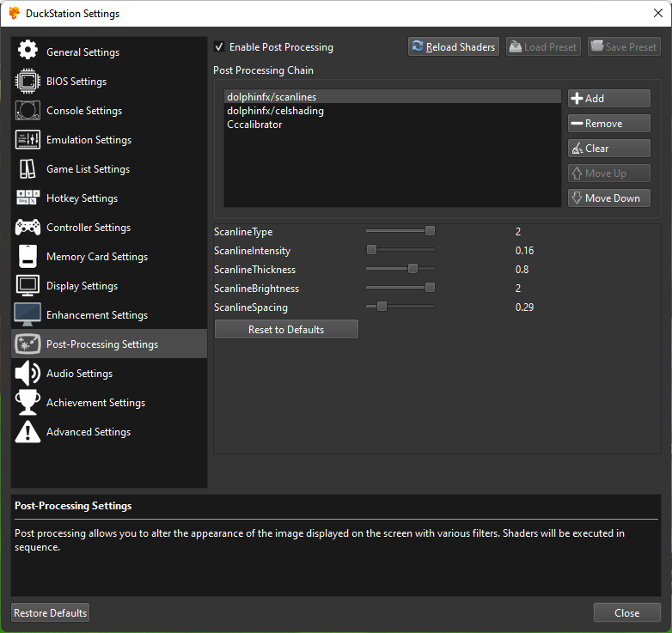Viewport: 672px width, 633px height.
Task: Click the Controller Settings gamepad icon
Action: pos(27,227)
